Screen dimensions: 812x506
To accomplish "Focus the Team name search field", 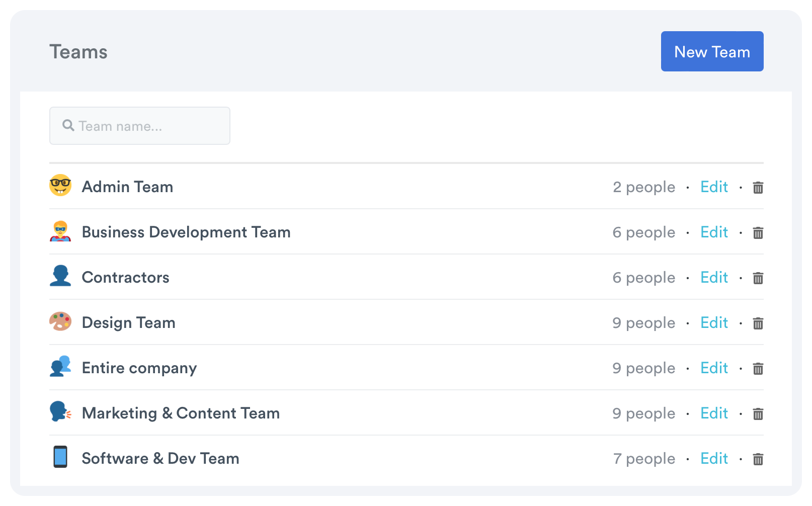I will coord(140,126).
